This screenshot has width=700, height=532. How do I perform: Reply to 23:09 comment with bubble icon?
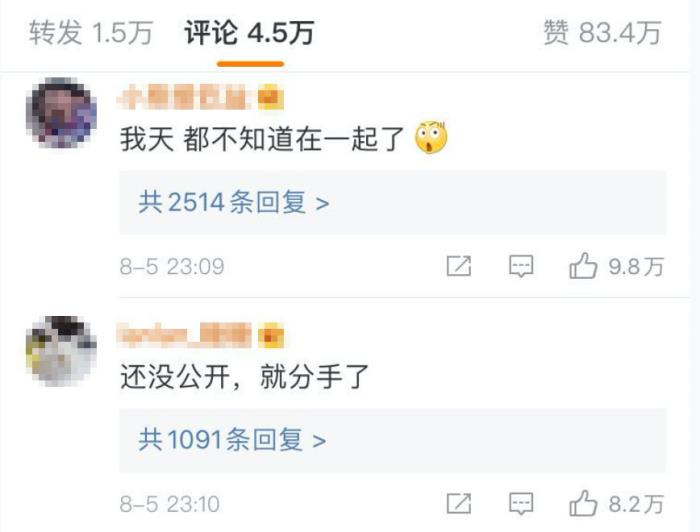tap(521, 266)
